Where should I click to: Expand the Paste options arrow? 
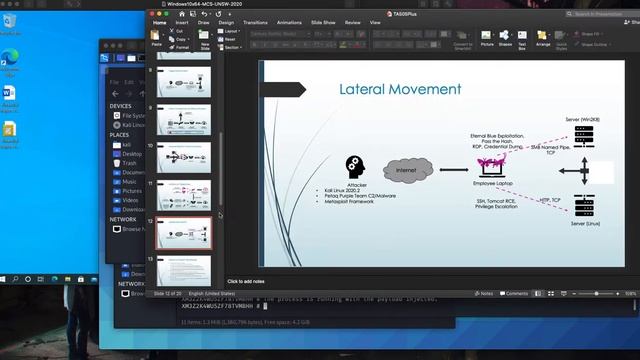(x=163, y=36)
